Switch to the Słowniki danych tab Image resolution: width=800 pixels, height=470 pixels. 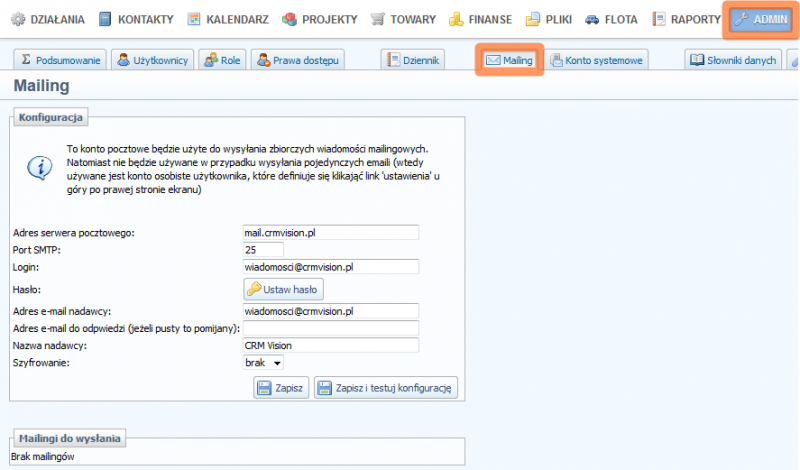[x=733, y=60]
